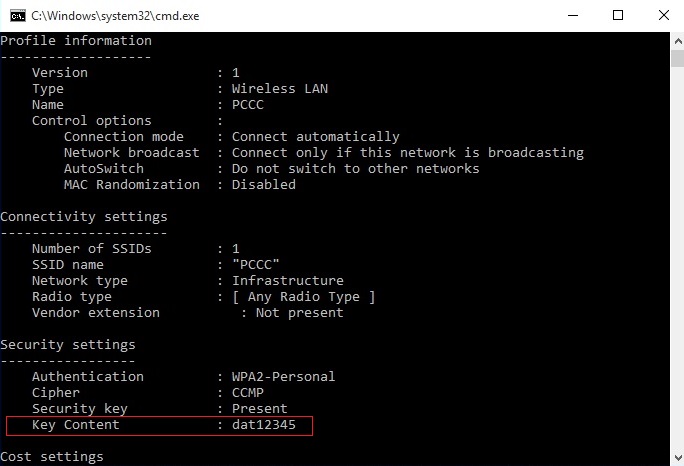This screenshot has height=466, width=684.
Task: Minimize the cmd.exe window
Action: point(573,16)
